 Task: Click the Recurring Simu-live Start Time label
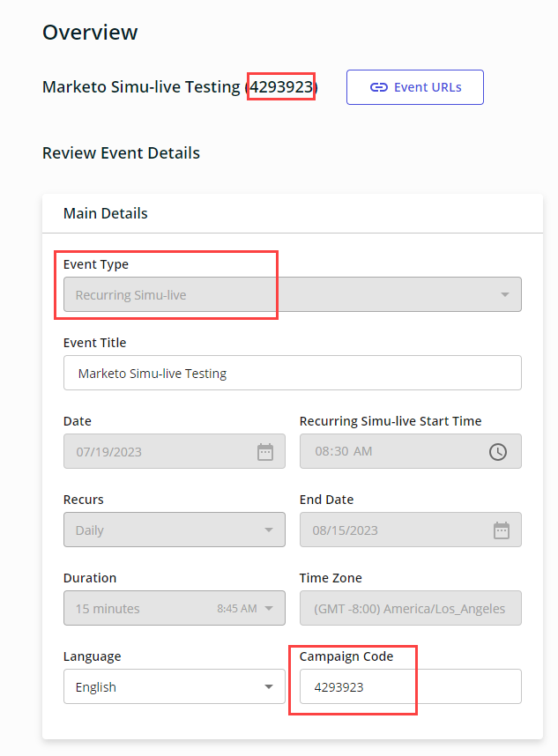pyautogui.click(x=391, y=421)
